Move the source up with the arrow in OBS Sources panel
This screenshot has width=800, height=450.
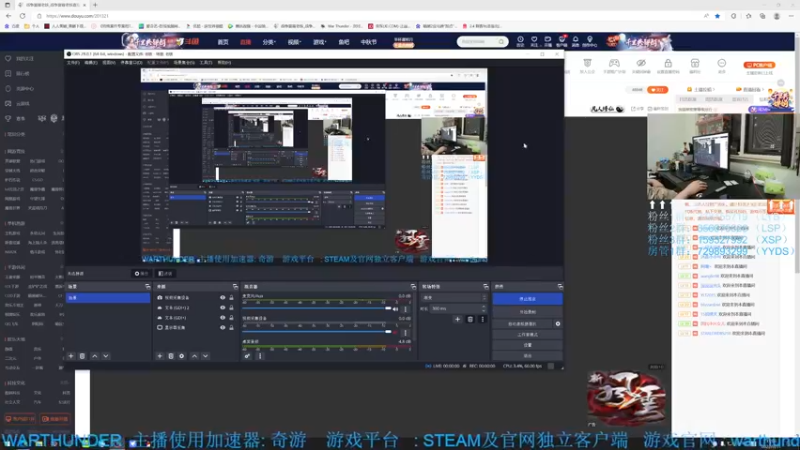[x=194, y=356]
